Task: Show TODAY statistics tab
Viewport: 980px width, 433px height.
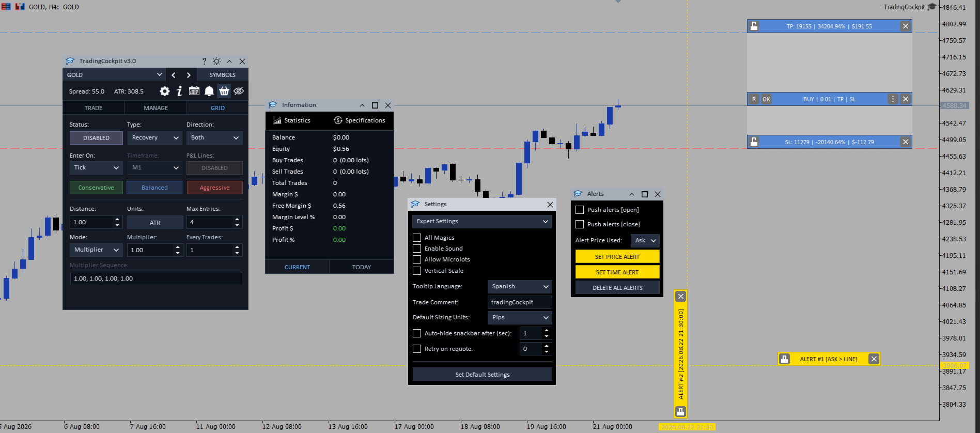Action: coord(362,267)
